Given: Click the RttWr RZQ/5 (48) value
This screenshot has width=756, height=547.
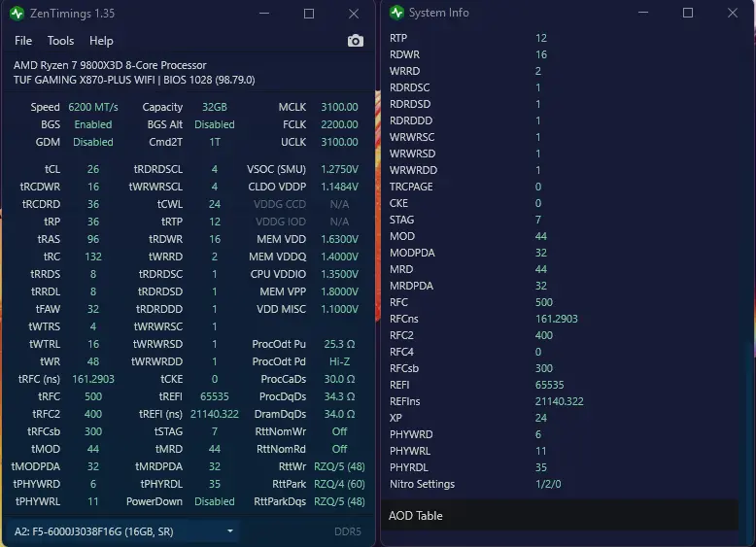Looking at the screenshot, I should 339,466.
